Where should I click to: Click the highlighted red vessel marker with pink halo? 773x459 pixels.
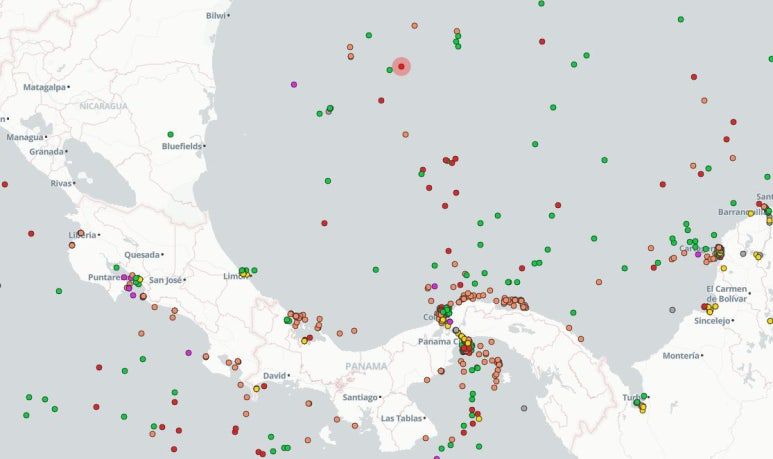(x=401, y=67)
